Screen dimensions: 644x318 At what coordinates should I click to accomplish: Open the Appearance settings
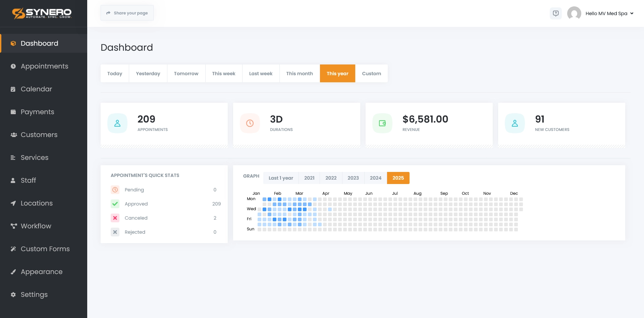click(x=41, y=272)
